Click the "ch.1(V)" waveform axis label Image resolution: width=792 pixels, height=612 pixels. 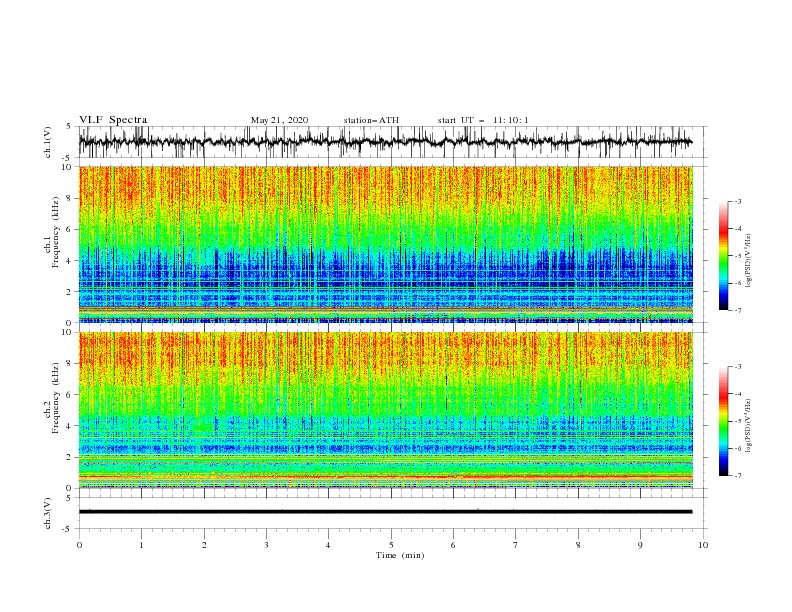tap(48, 142)
